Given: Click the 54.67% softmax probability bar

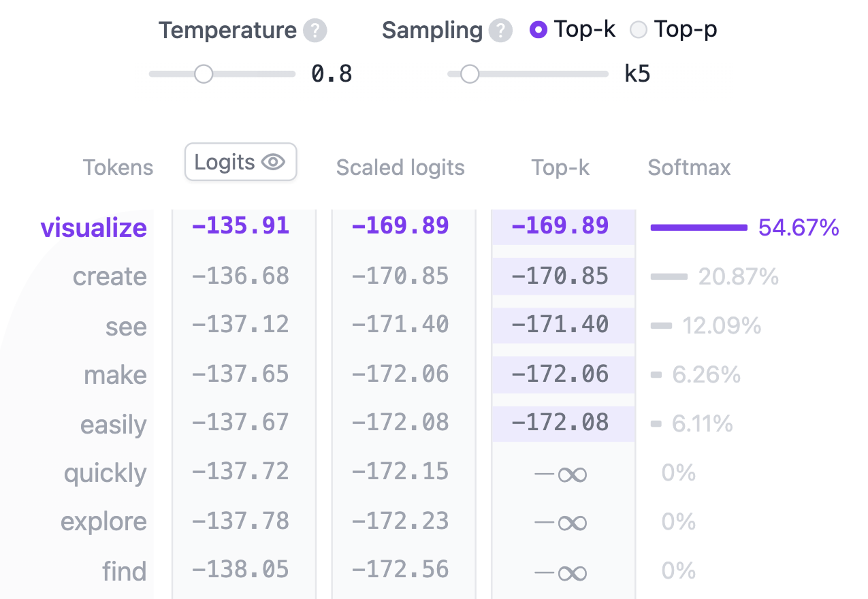Looking at the screenshot, I should 698,227.
